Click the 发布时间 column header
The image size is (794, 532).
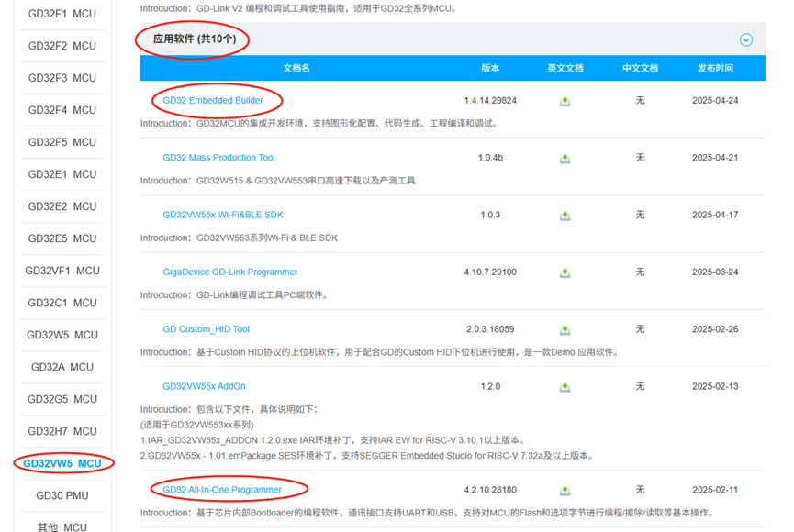click(x=715, y=68)
